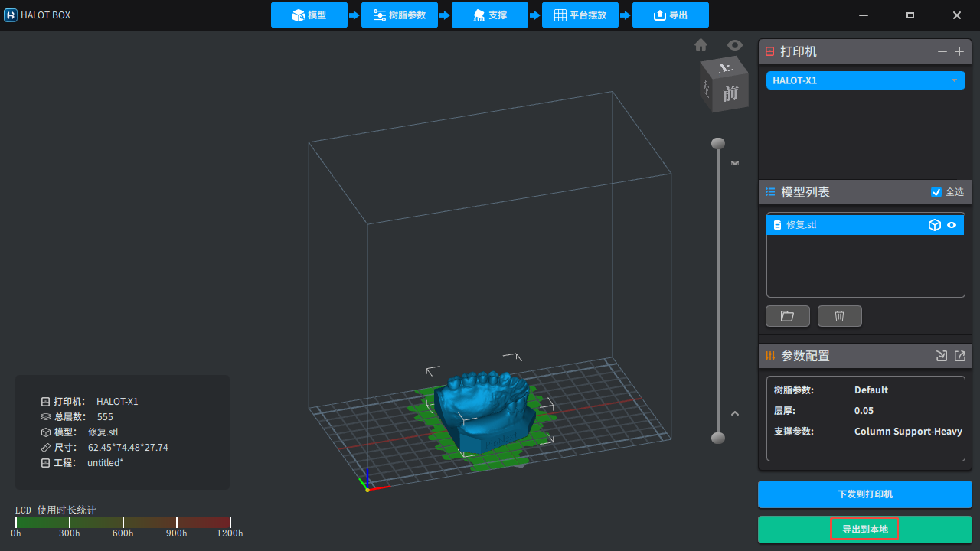Select the 导出 export tab
Screen dimensions: 980x551
671,15
